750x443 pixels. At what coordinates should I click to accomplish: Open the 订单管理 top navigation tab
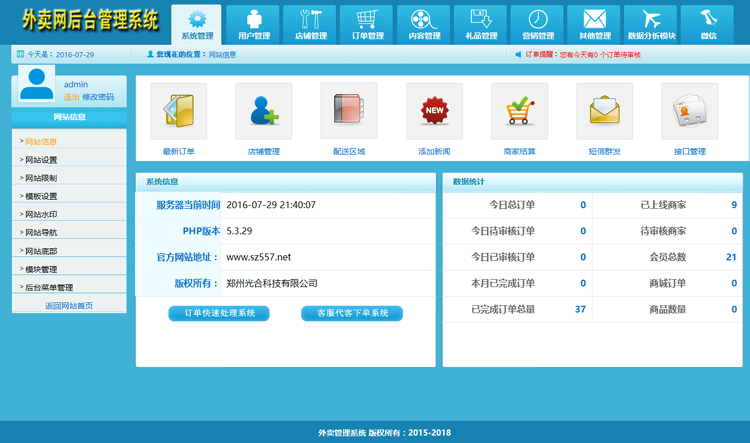[368, 24]
